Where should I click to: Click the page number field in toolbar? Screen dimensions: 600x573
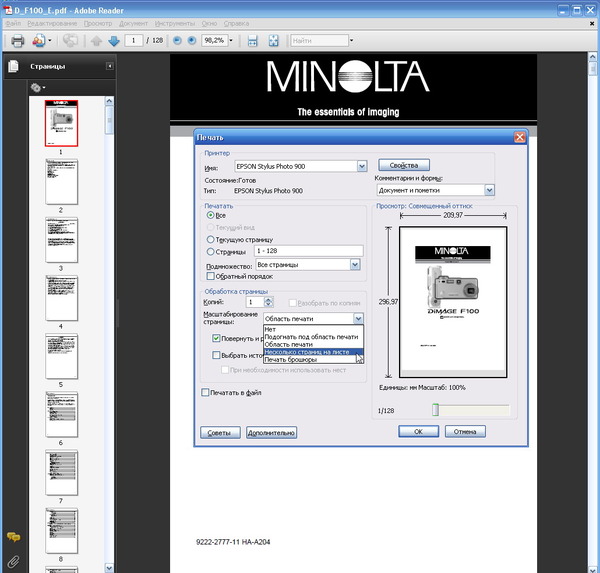(x=134, y=40)
